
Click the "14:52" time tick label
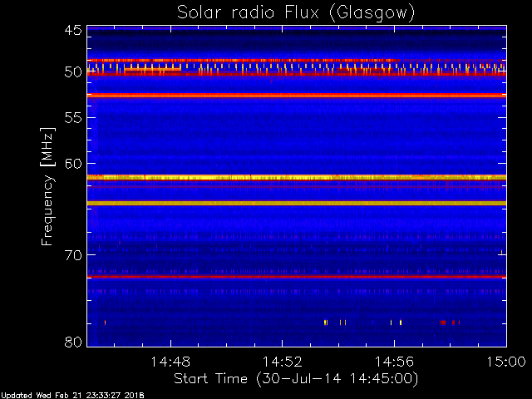click(283, 362)
